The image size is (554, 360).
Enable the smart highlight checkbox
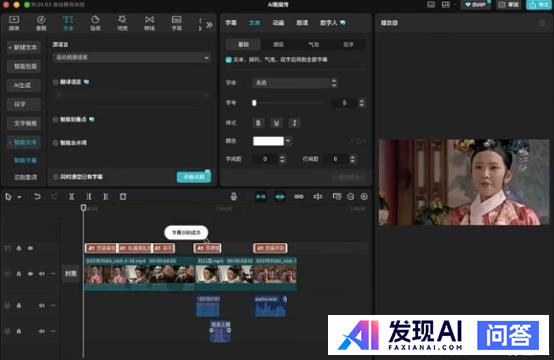tap(55, 120)
